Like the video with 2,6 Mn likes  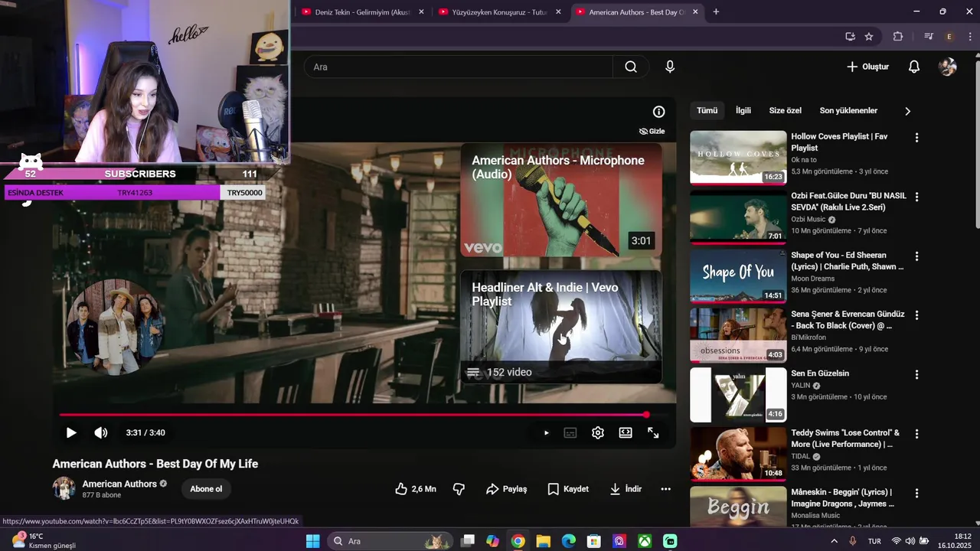416,489
